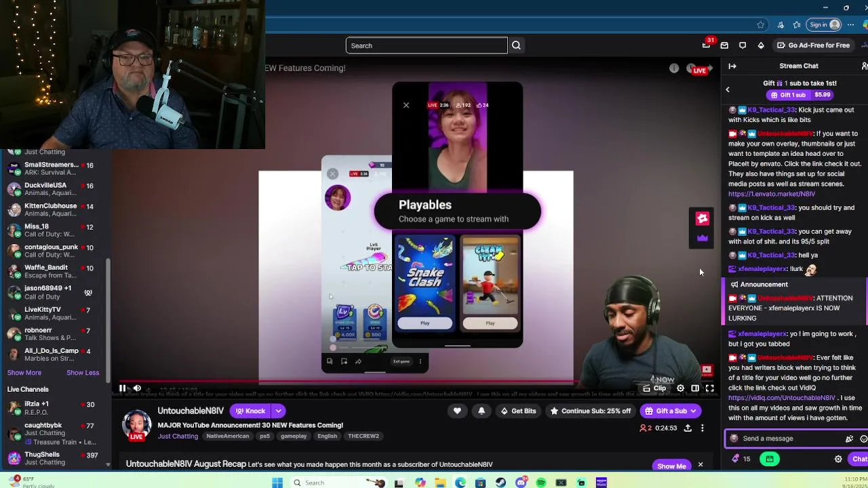This screenshot has height=488, width=868.
Task: Open video player settings gear
Action: point(680,388)
